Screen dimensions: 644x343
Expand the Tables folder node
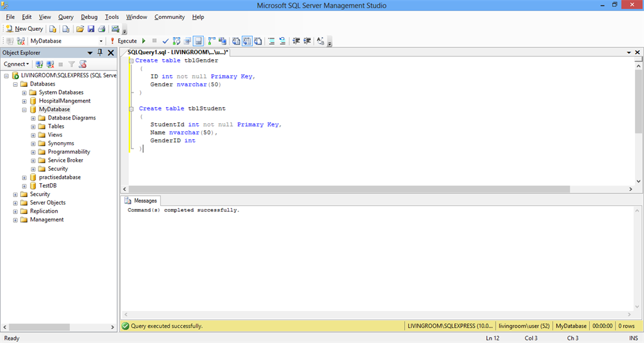click(33, 127)
